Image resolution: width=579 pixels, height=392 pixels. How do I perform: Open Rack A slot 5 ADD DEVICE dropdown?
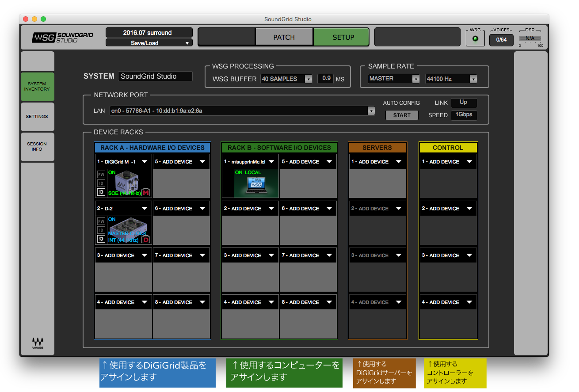[x=181, y=162]
